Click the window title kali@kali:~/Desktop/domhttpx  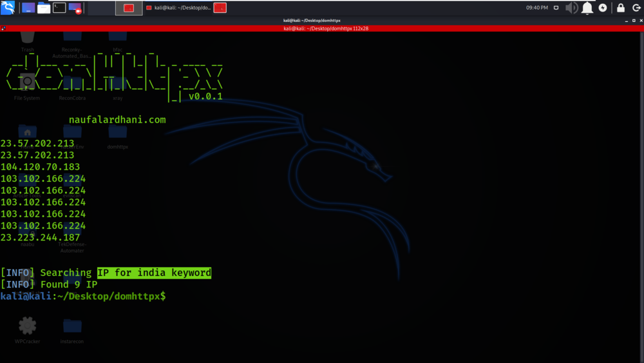312,20
